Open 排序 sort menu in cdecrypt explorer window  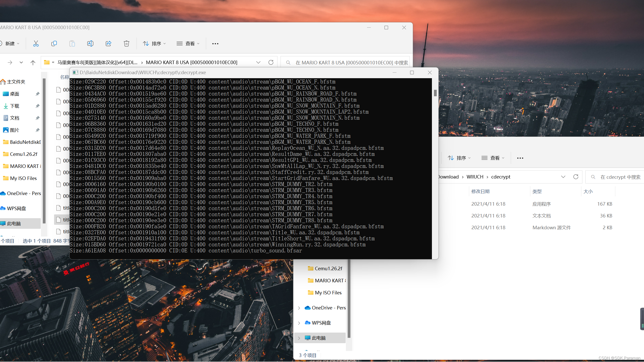459,158
